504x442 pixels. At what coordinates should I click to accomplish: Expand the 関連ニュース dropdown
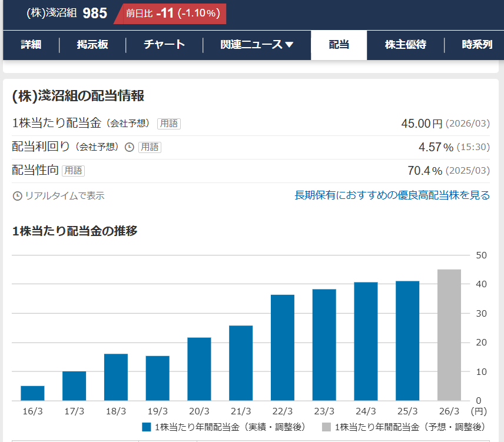(257, 45)
